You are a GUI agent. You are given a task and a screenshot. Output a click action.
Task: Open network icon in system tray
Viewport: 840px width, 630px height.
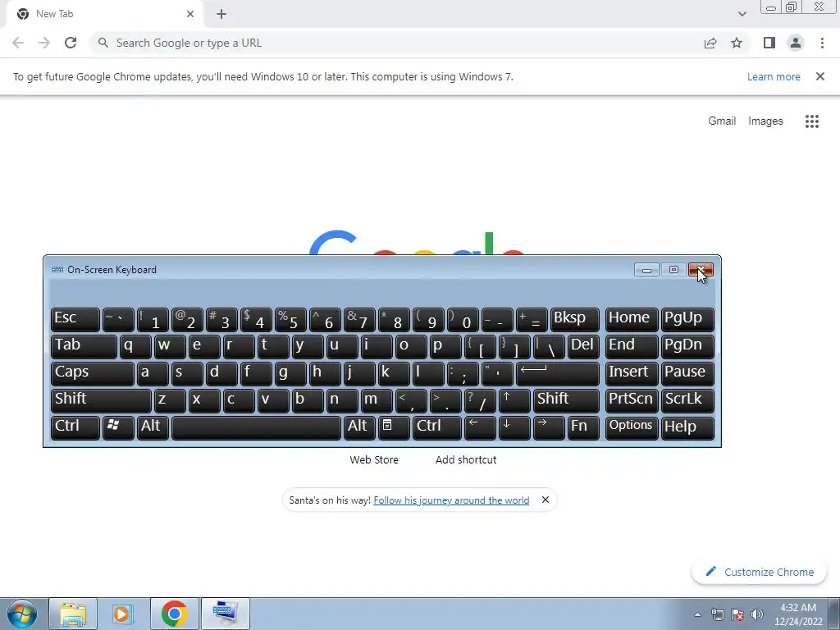717,614
